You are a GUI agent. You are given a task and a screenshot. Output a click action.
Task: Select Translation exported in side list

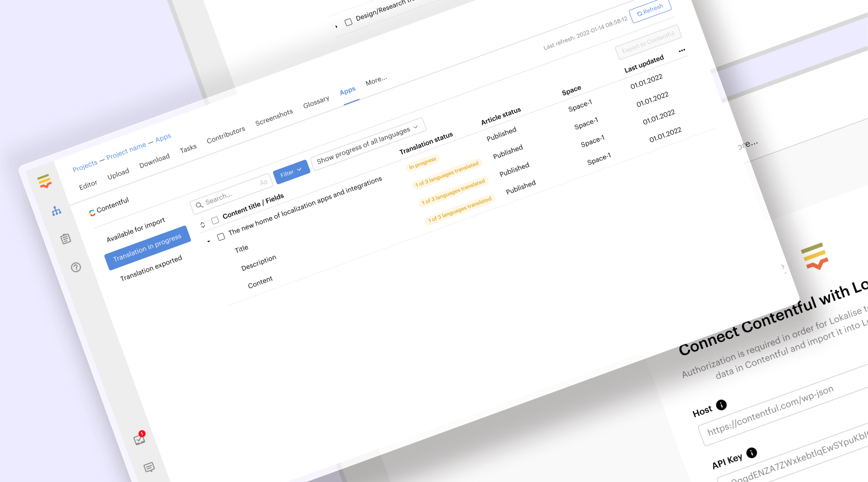click(x=151, y=268)
